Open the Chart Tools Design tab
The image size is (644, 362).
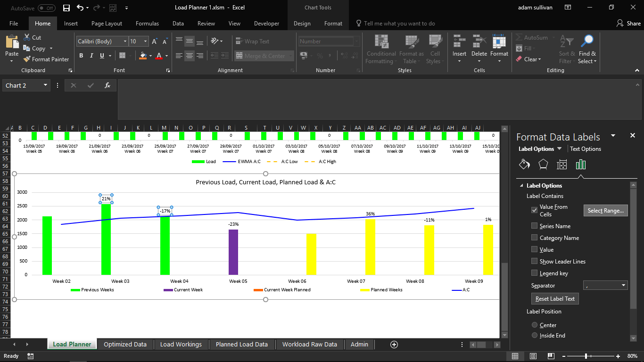[302, 23]
